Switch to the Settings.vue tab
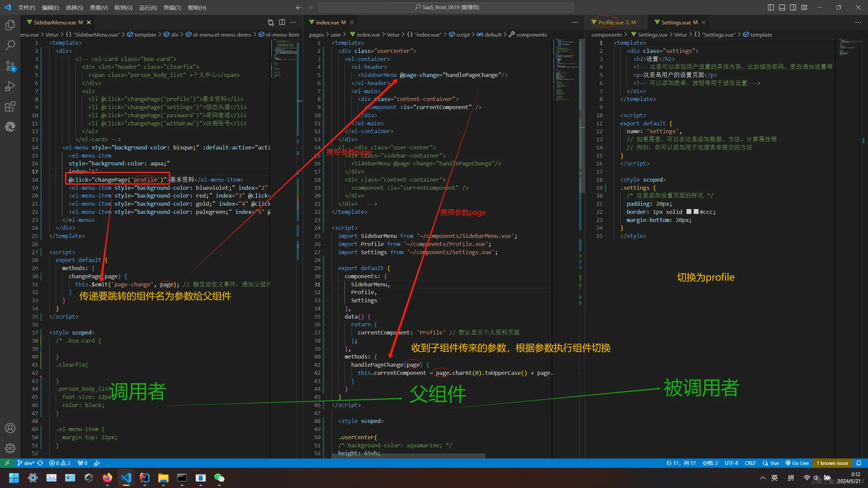The height and width of the screenshot is (488, 868). click(x=676, y=22)
